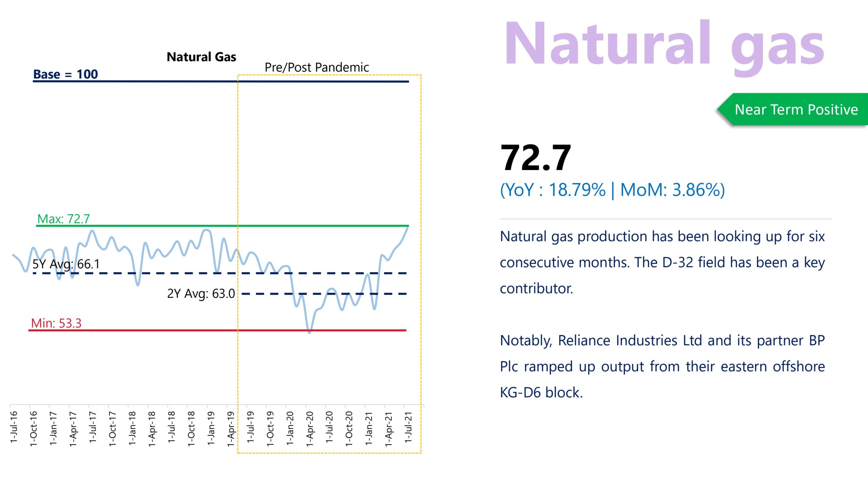Click the 1-Oct-19 axis date

coord(270,428)
